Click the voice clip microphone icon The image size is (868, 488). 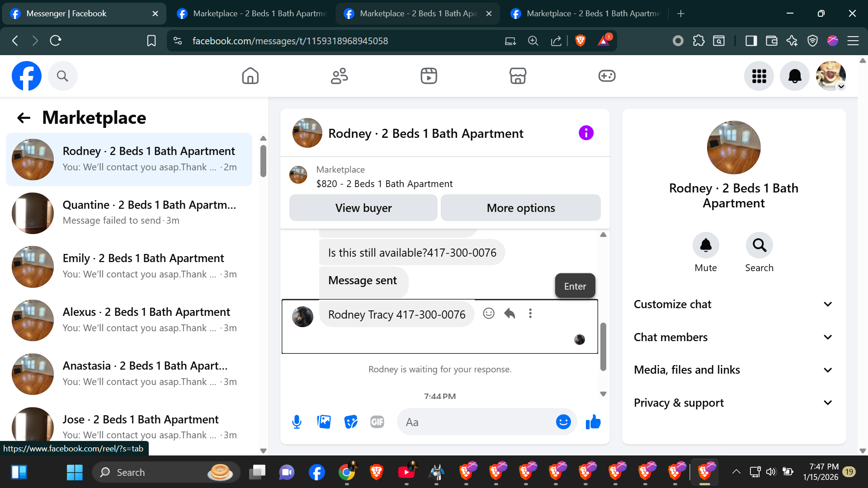[x=297, y=422]
